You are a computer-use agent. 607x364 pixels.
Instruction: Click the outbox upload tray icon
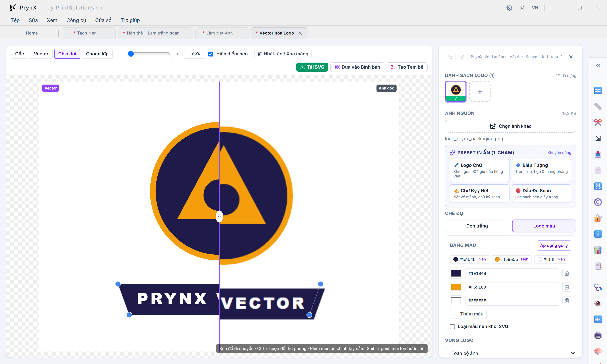(x=598, y=154)
